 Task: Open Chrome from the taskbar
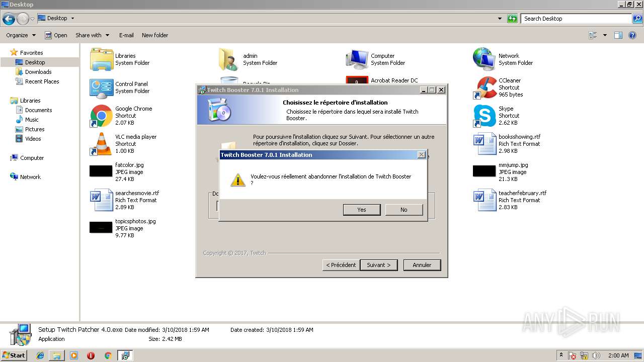click(108, 355)
